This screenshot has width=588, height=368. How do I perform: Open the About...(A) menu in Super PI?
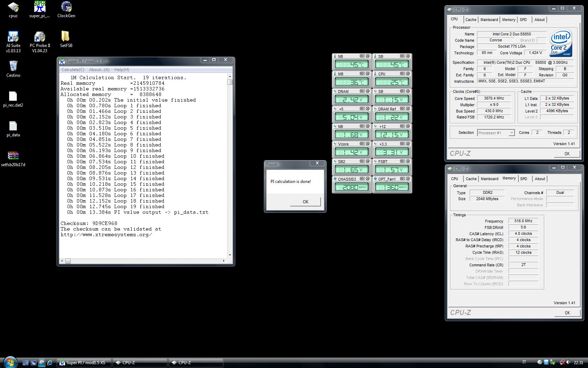pyautogui.click(x=99, y=70)
